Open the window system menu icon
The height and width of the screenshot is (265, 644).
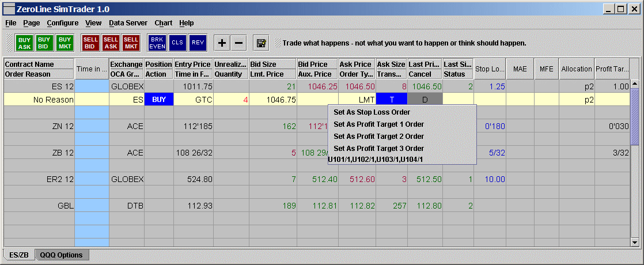pos(9,9)
